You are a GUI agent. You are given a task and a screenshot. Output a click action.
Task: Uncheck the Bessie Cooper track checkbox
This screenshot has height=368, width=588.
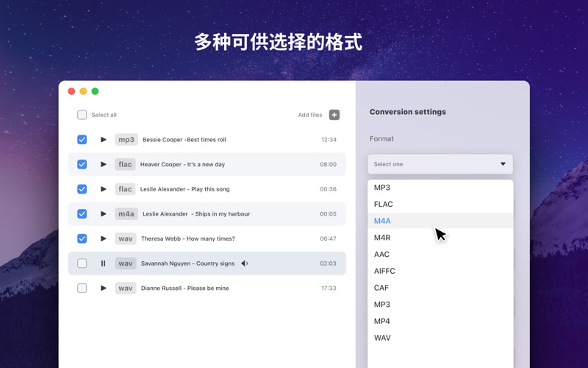pos(82,140)
